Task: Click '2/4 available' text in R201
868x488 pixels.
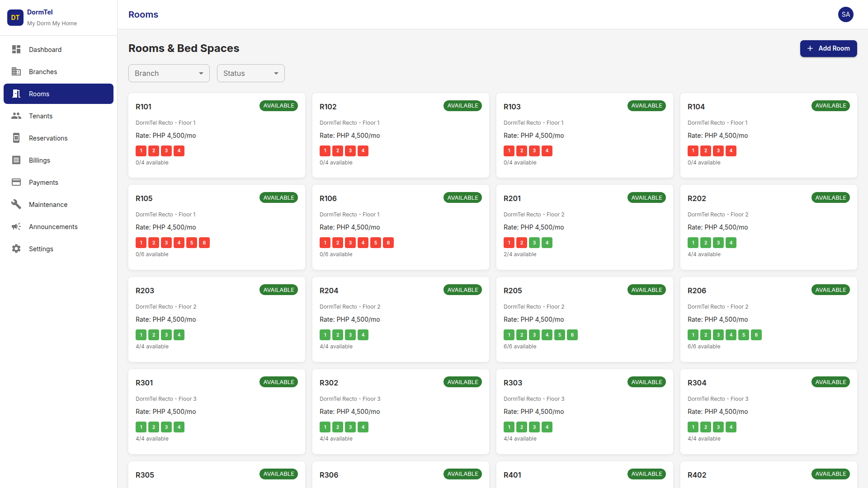Action: 520,254
